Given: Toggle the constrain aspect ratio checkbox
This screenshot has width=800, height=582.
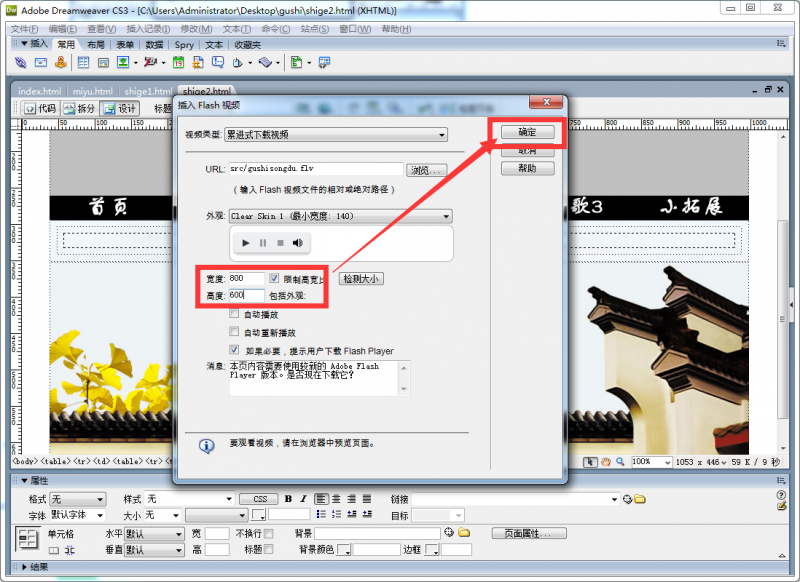Looking at the screenshot, I should 274,278.
